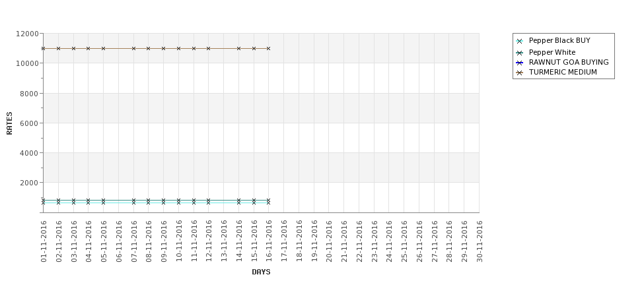Click the 30-11-2016 date label
The image size is (644, 283).
click(x=480, y=241)
